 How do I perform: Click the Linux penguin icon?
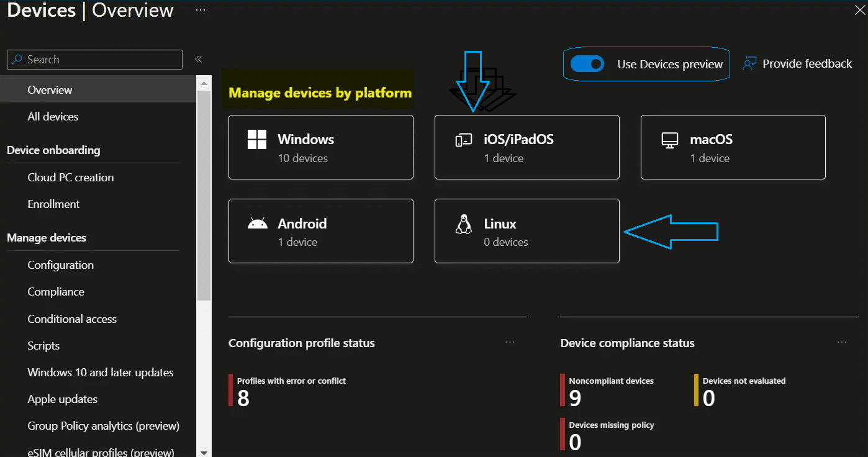(x=464, y=224)
